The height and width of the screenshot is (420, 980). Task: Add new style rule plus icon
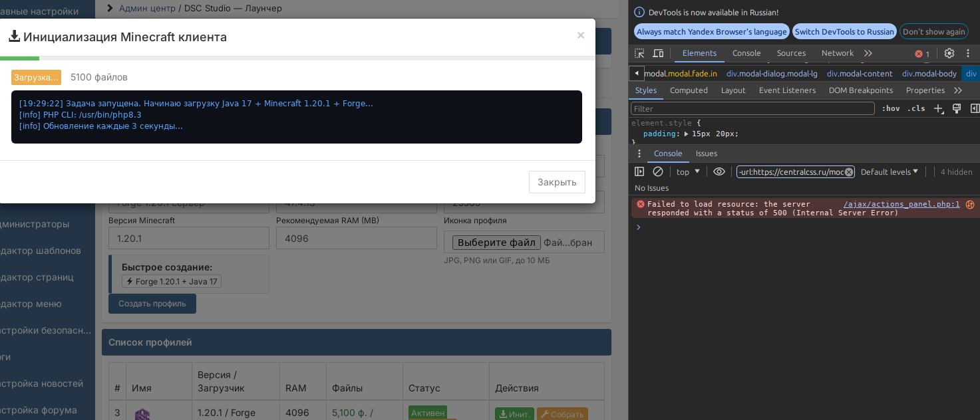[x=939, y=108]
